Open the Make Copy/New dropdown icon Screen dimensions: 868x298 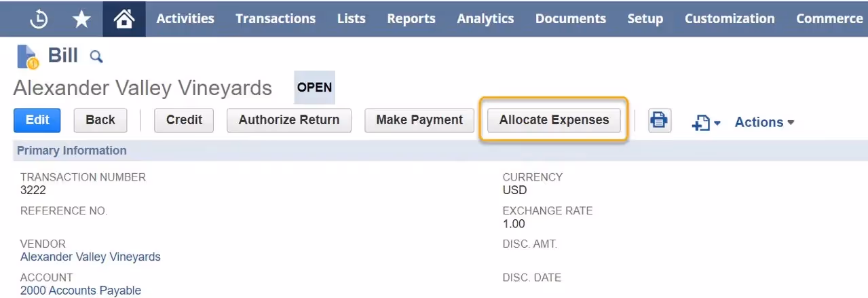point(706,122)
